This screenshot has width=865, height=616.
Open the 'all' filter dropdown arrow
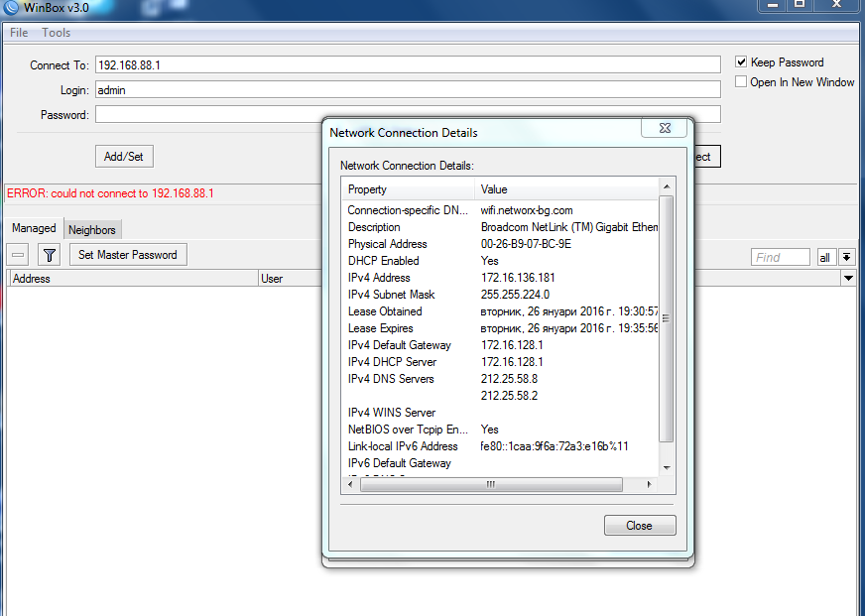pyautogui.click(x=846, y=257)
